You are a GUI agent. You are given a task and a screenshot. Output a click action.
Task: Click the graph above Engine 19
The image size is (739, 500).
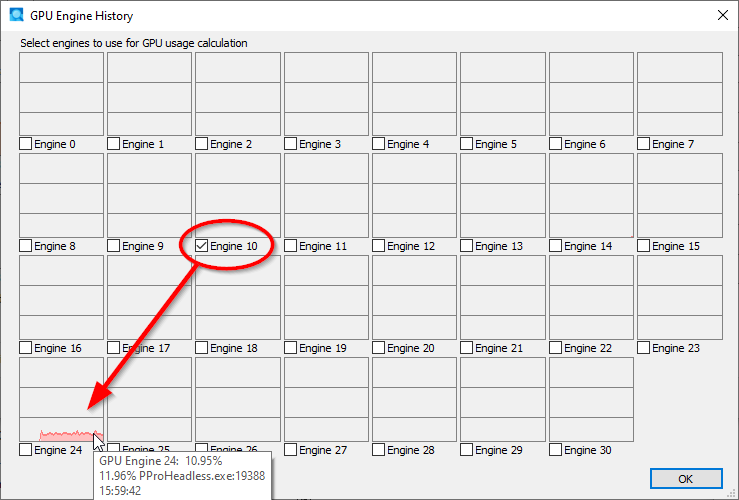[x=326, y=297]
